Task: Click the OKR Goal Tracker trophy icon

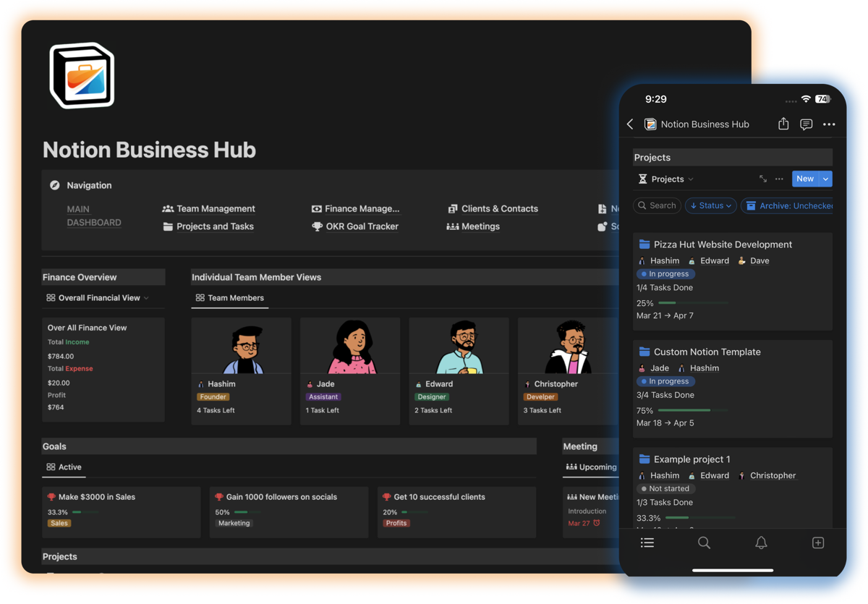Action: (x=316, y=226)
